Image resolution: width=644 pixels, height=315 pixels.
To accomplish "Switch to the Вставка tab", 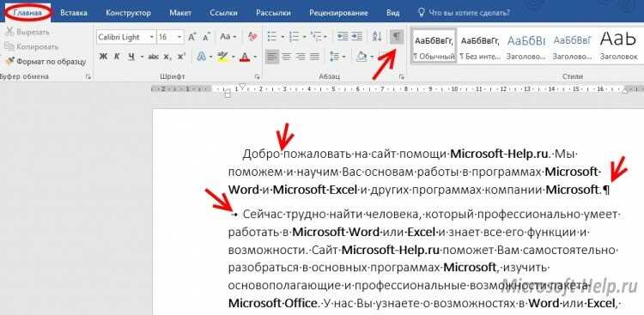I will 74,13.
